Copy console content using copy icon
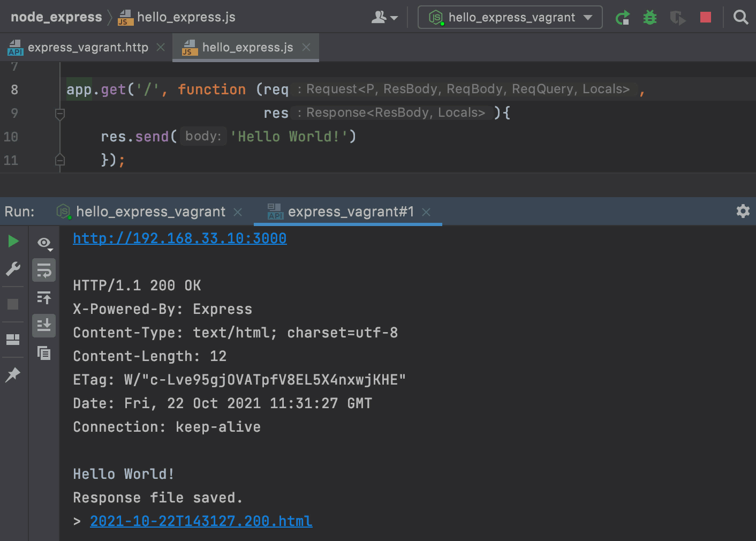This screenshot has width=756, height=541. tap(44, 354)
